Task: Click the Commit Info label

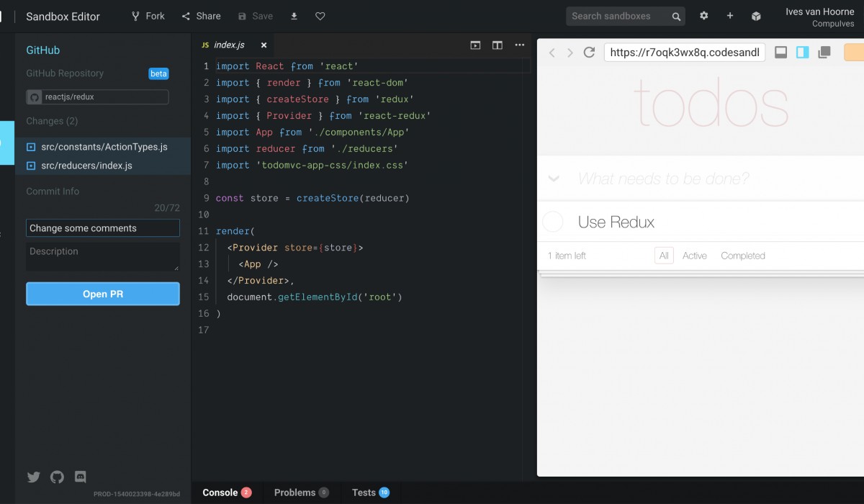Action: pyautogui.click(x=53, y=192)
